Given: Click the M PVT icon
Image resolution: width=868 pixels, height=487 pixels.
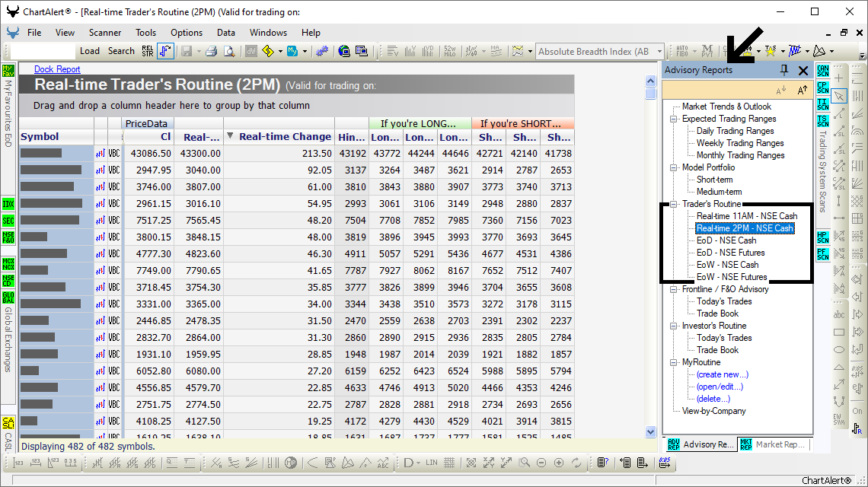Looking at the screenshot, I should tap(707, 52).
